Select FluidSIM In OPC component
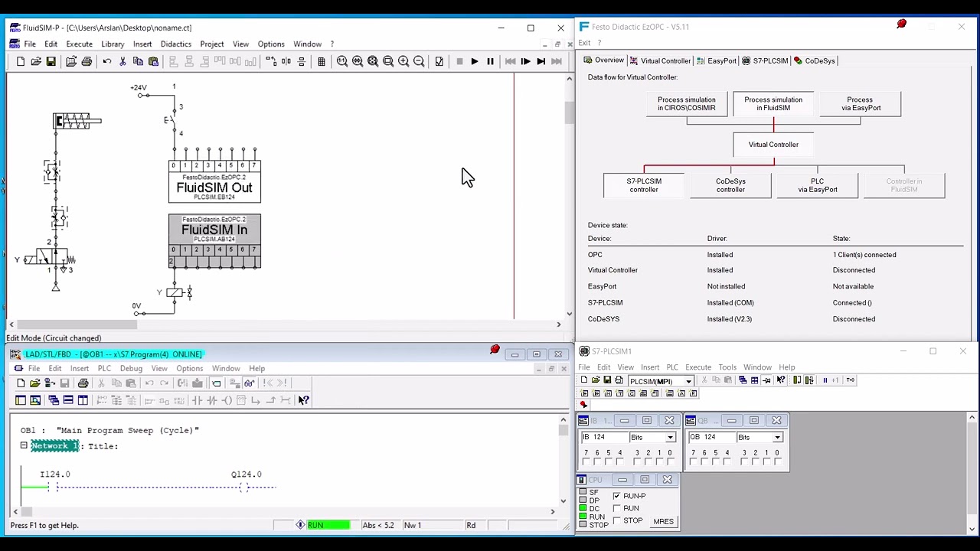This screenshot has width=980, height=551. coord(214,241)
